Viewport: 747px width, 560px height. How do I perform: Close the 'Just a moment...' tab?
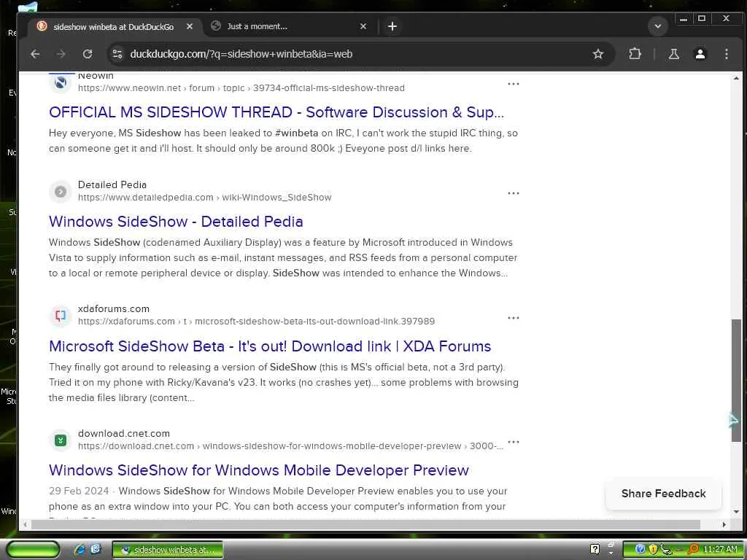coord(363,26)
